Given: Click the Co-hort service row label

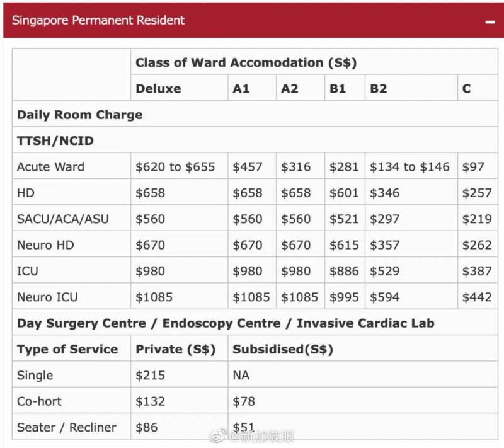Looking at the screenshot, I should point(40,401).
